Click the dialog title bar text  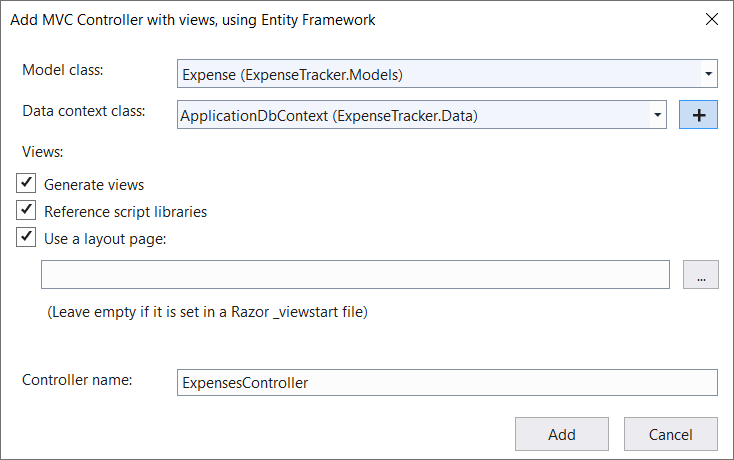point(193,19)
